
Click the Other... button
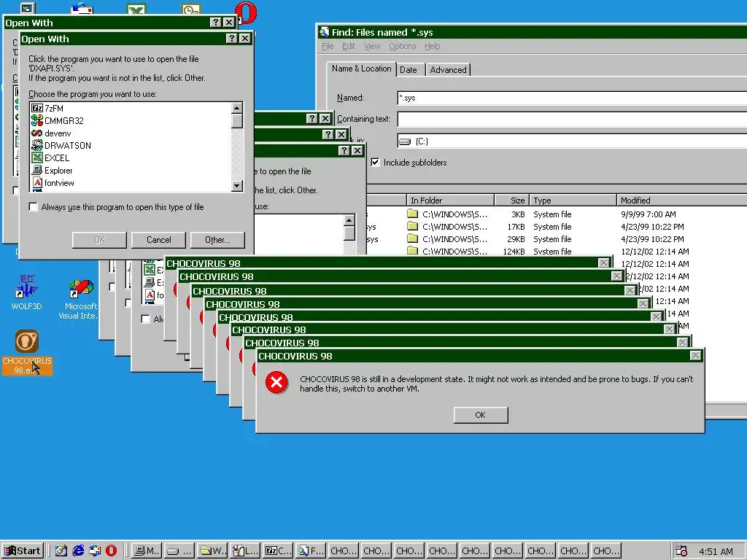click(217, 240)
